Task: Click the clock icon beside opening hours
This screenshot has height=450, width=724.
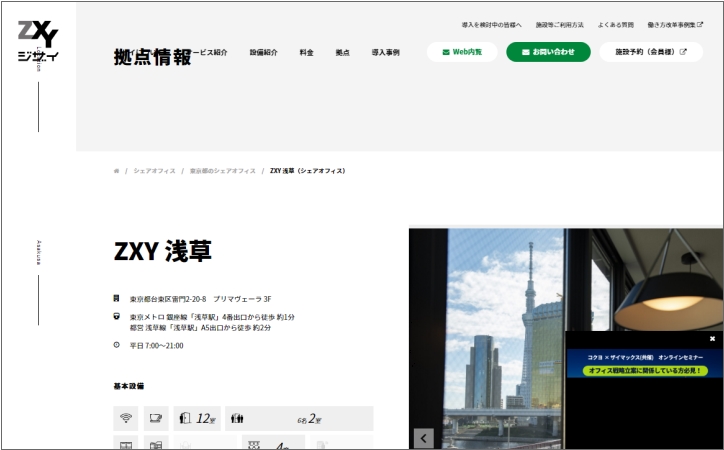Action: pos(116,345)
